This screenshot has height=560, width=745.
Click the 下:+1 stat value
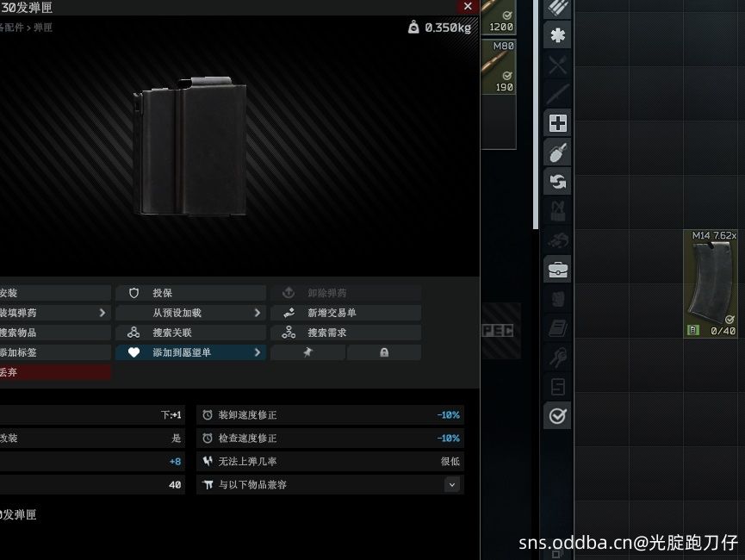click(x=171, y=415)
